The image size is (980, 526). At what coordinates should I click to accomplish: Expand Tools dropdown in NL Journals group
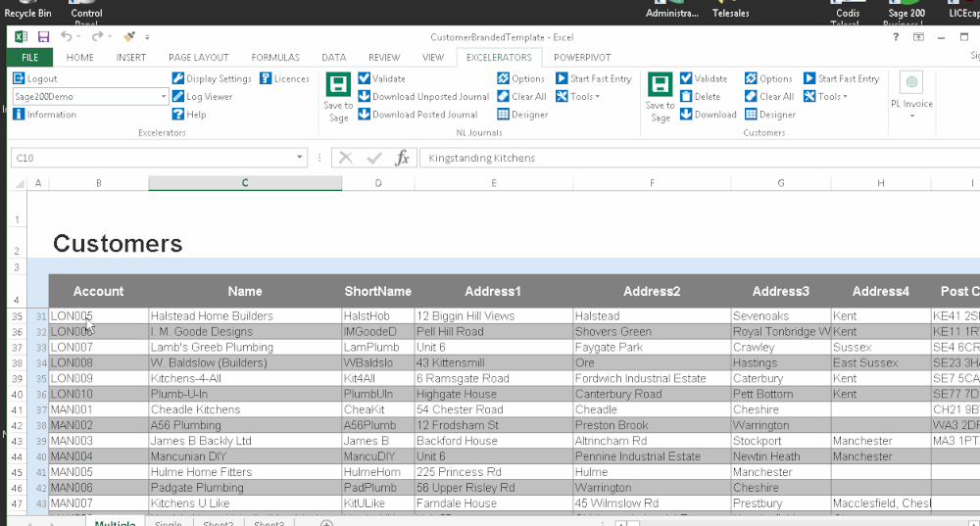(577, 97)
